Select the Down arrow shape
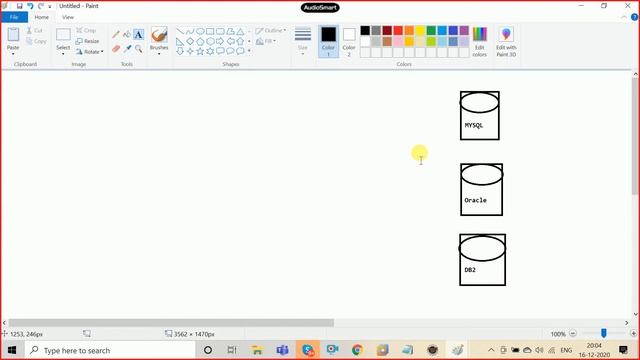Viewport: 640px width, 360px height. coord(180,51)
